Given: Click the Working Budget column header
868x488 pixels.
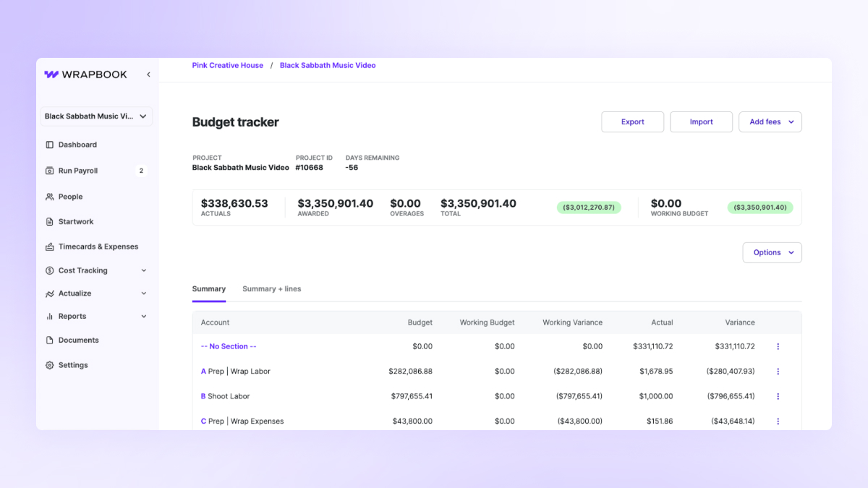Looking at the screenshot, I should coord(488,322).
